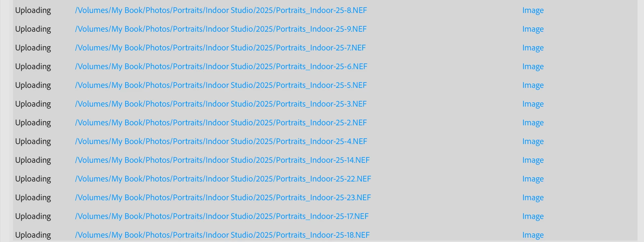
Task: Open the Portraits_Indoor-25-22.NEF file path link
Action: [223, 179]
